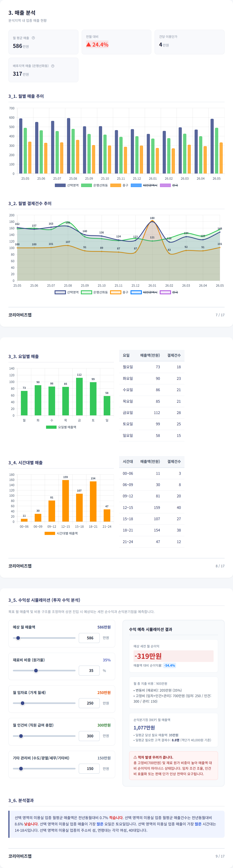Click the 월 임차료 slider handle
Viewport: 233px width, 868px height.
coord(23,703)
